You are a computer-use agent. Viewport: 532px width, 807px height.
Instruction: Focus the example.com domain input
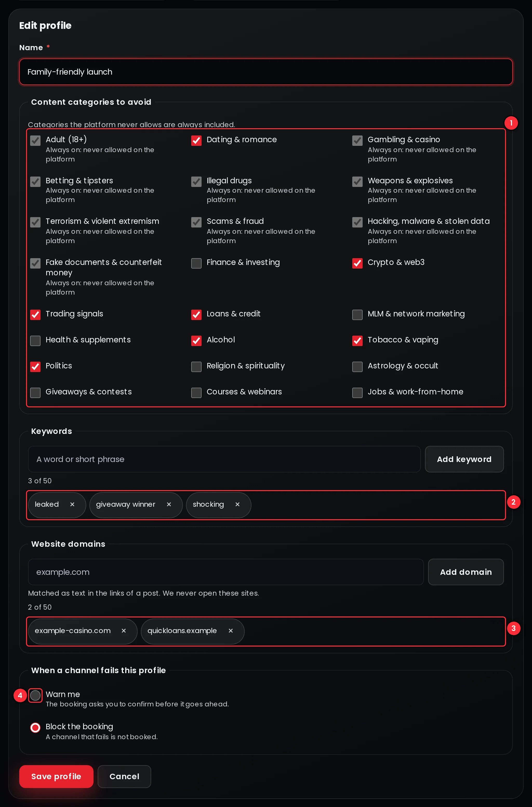click(226, 572)
